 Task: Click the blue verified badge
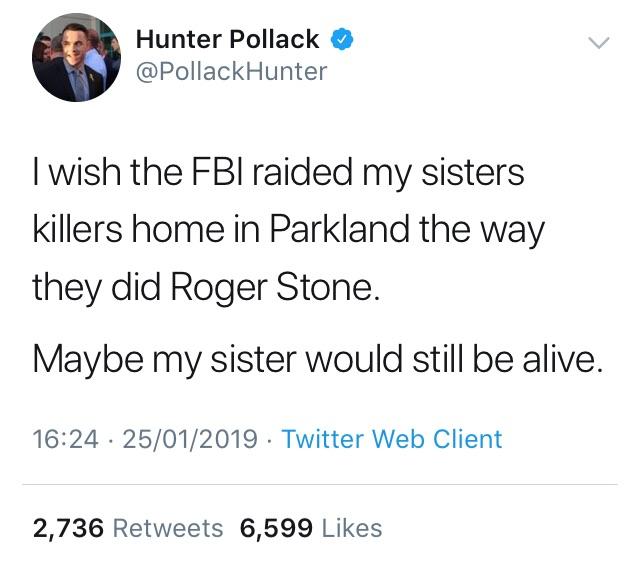pyautogui.click(x=341, y=40)
